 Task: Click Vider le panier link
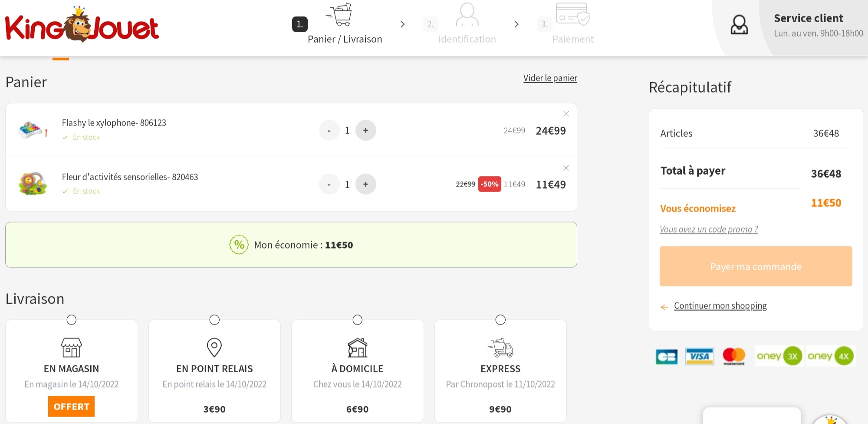(x=550, y=78)
